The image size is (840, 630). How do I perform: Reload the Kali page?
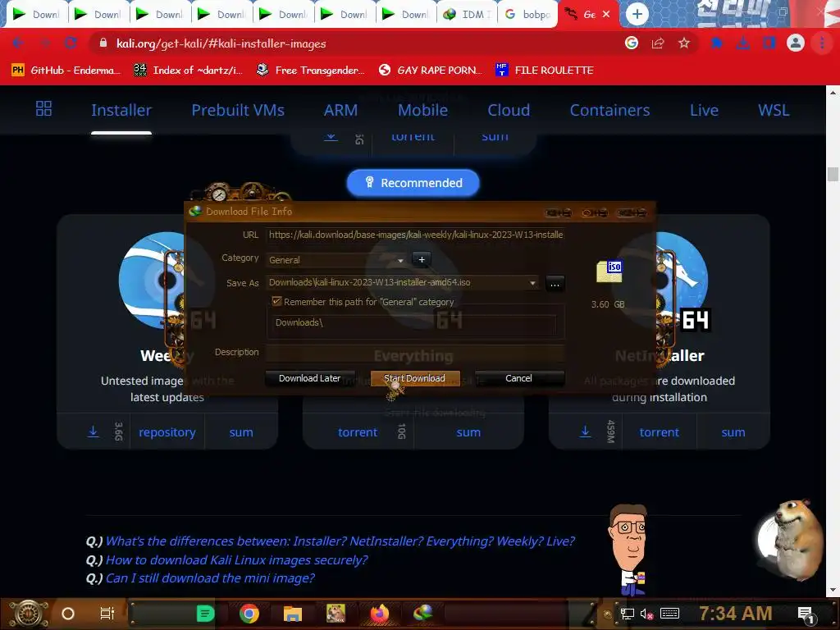[x=71, y=43]
